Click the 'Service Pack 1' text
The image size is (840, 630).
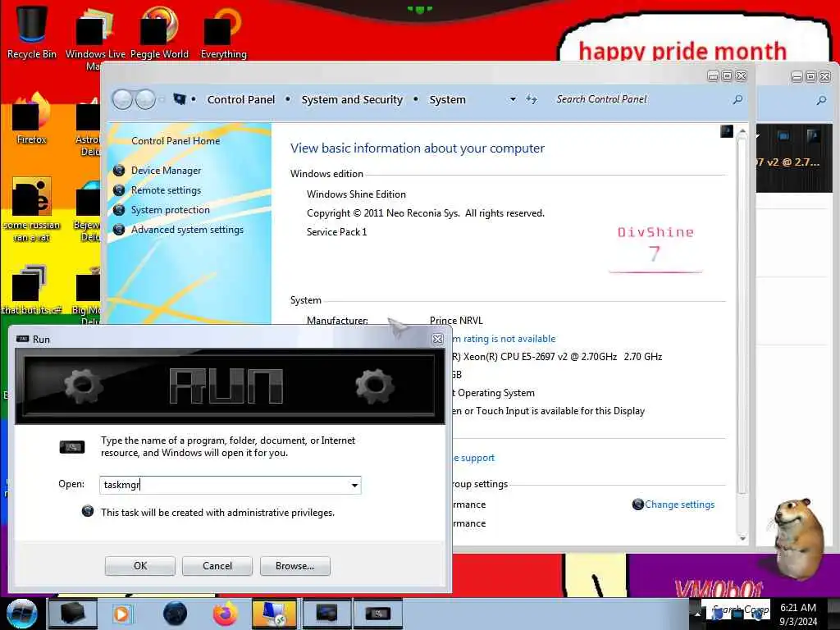[x=336, y=232]
